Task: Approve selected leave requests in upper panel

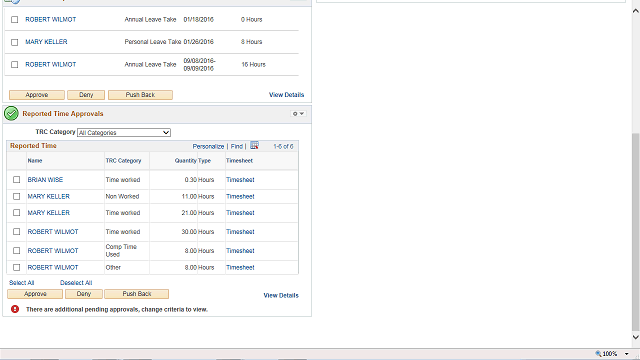Action: click(37, 95)
